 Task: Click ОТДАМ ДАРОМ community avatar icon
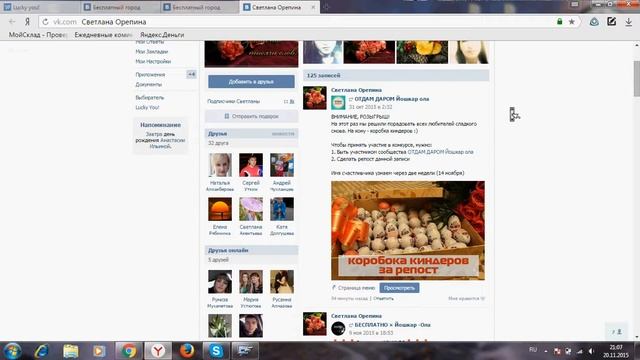coord(338,102)
